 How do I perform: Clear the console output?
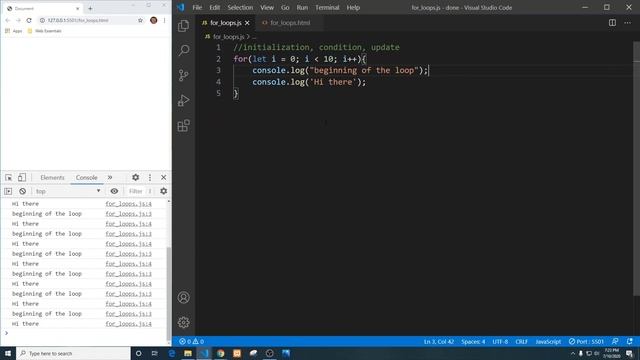22,191
